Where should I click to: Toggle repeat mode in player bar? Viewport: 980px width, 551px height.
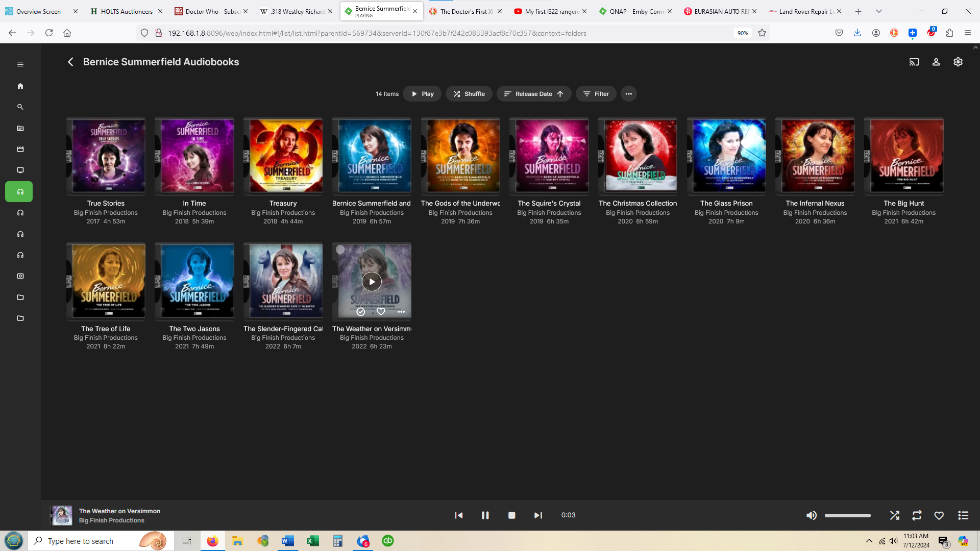pyautogui.click(x=917, y=515)
